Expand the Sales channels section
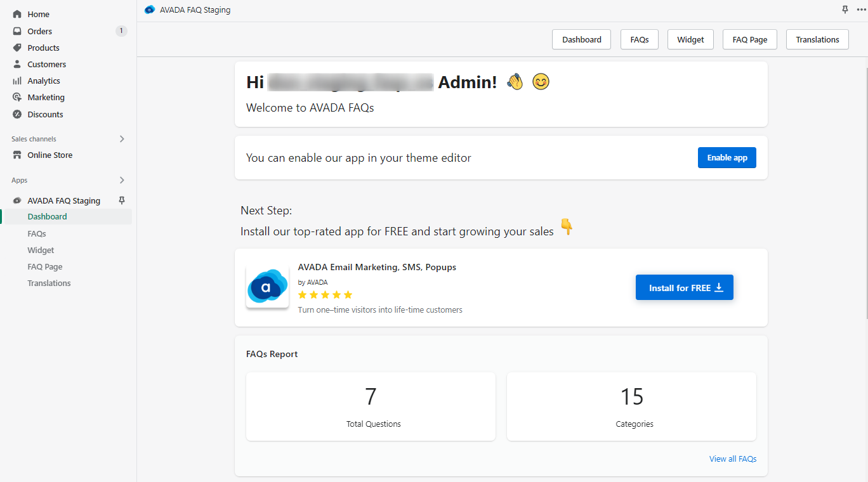Image resolution: width=868 pixels, height=482 pixels. pyautogui.click(x=122, y=139)
